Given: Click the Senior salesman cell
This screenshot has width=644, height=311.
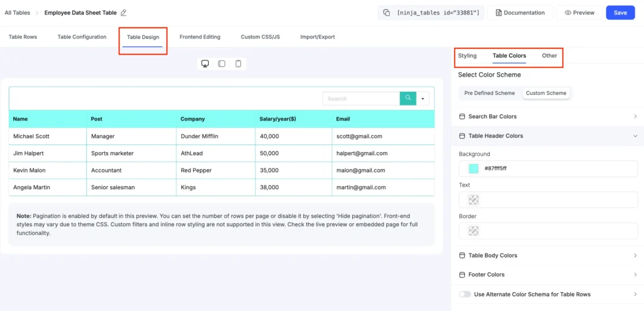Looking at the screenshot, I should tap(131, 187).
